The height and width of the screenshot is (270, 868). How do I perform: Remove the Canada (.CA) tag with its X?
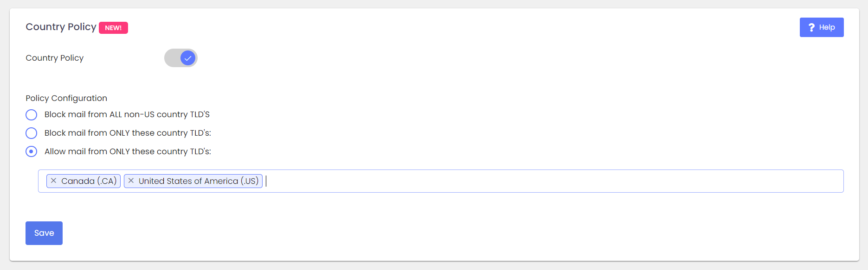click(54, 181)
